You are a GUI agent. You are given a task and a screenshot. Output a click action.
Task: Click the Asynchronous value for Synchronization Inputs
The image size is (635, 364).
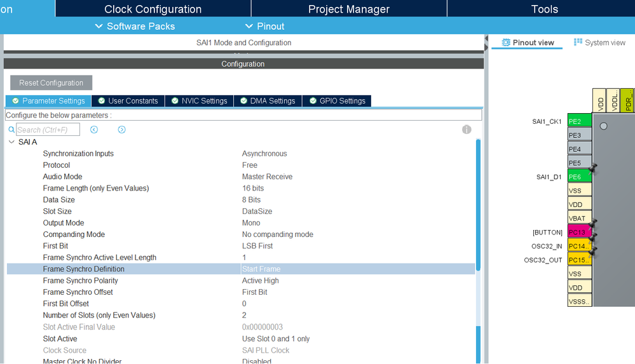click(x=264, y=154)
